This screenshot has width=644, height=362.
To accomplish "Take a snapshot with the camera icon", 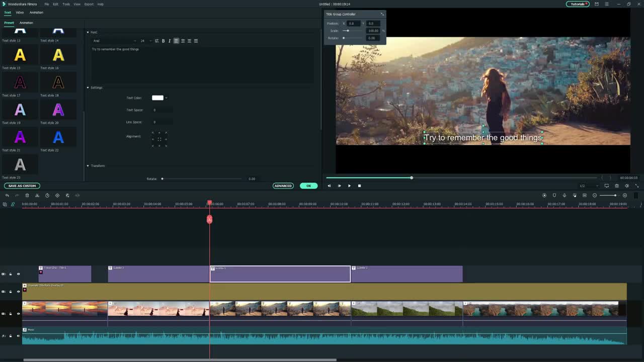I will (617, 186).
